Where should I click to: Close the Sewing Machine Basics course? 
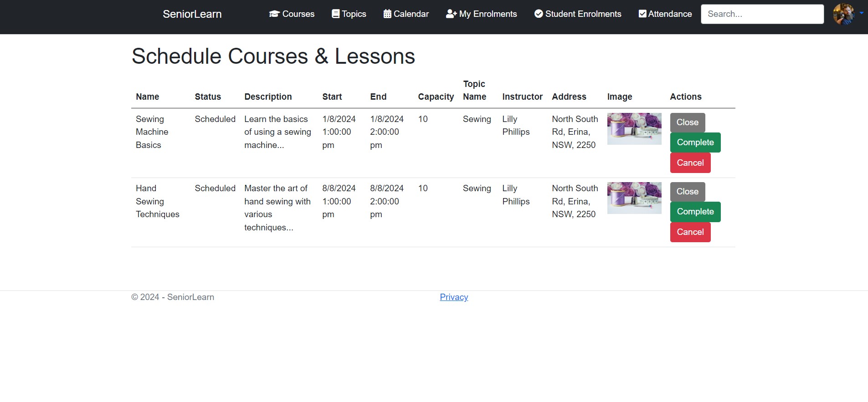click(687, 122)
